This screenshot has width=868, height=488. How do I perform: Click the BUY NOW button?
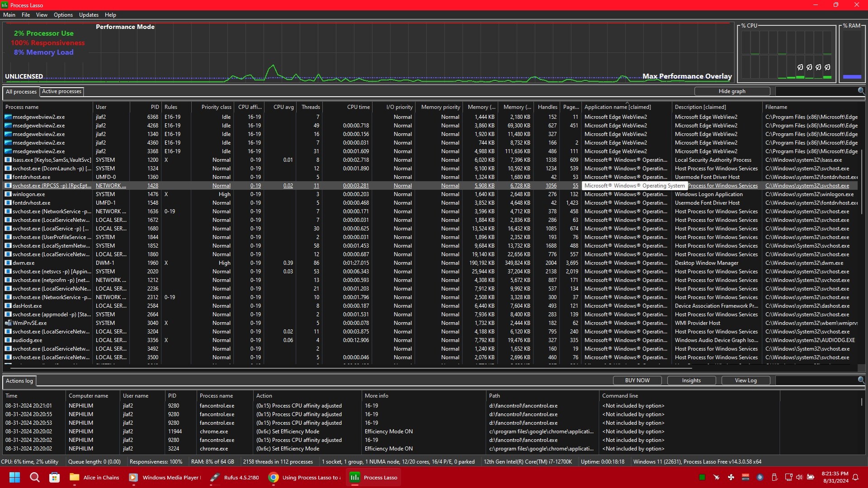(637, 380)
